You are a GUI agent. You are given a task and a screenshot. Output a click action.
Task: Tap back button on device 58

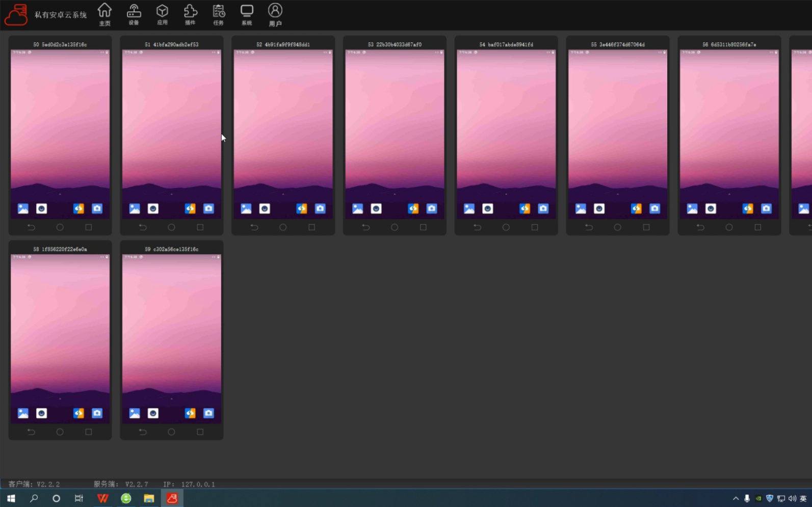[x=31, y=432]
